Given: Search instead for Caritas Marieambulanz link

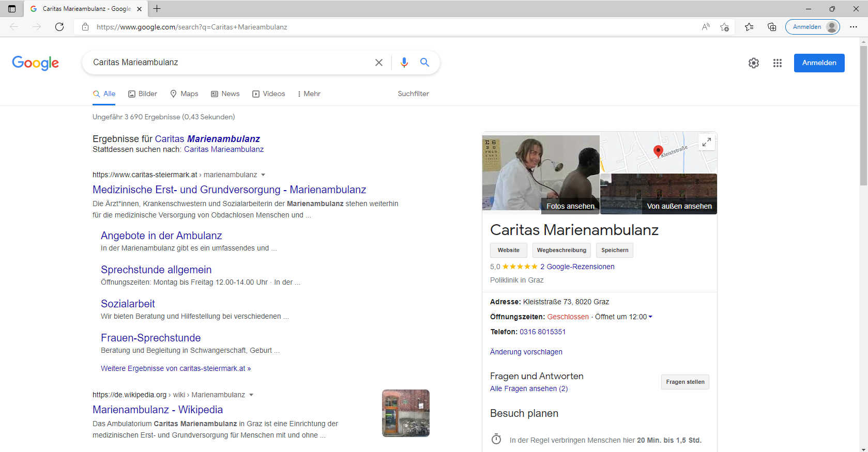Looking at the screenshot, I should 224,149.
